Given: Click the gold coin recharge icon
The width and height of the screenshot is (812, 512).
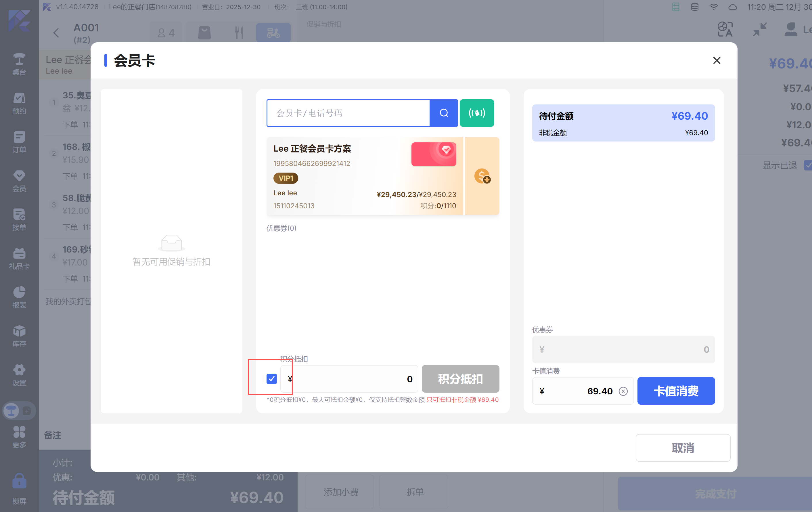Looking at the screenshot, I should (482, 176).
